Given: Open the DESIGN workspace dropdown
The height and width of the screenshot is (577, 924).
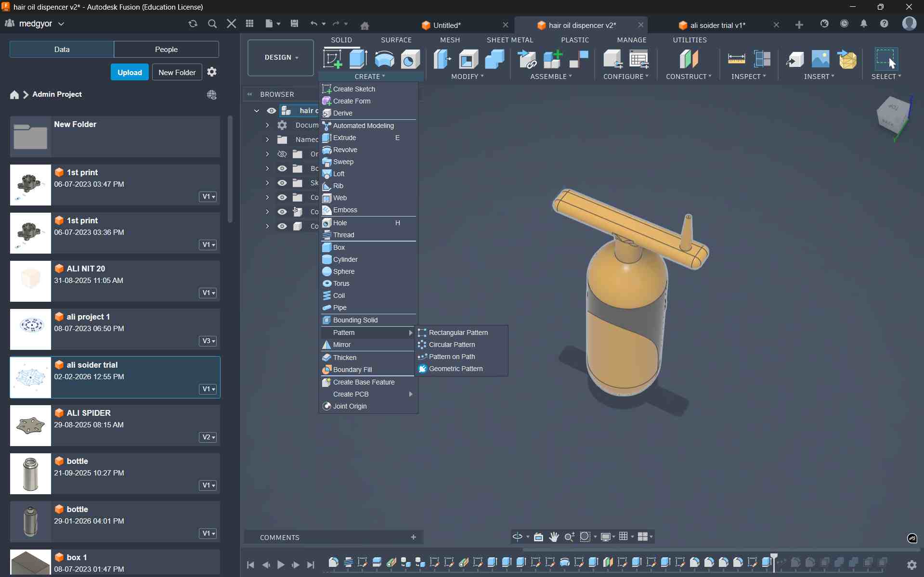Looking at the screenshot, I should pyautogui.click(x=281, y=57).
